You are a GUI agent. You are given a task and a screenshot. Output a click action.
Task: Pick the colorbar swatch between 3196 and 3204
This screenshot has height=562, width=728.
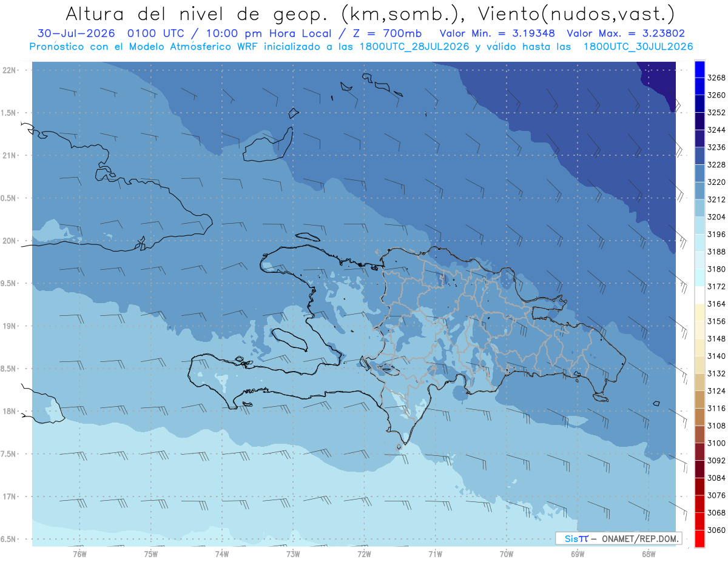point(699,226)
